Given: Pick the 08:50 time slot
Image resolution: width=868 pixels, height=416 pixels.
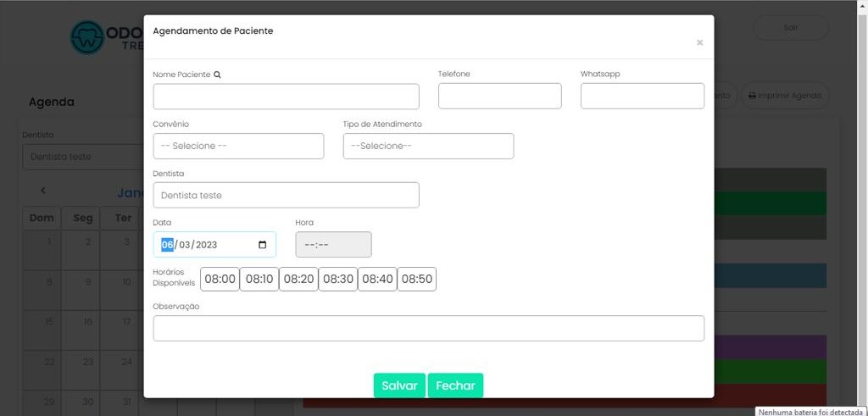Looking at the screenshot, I should coord(416,279).
